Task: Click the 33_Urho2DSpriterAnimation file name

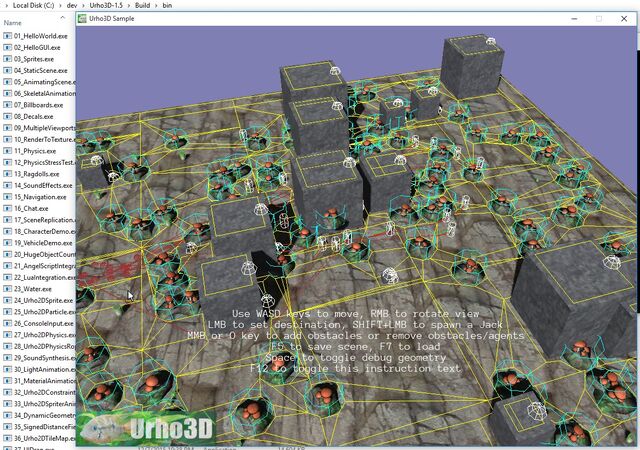Action: click(x=44, y=403)
